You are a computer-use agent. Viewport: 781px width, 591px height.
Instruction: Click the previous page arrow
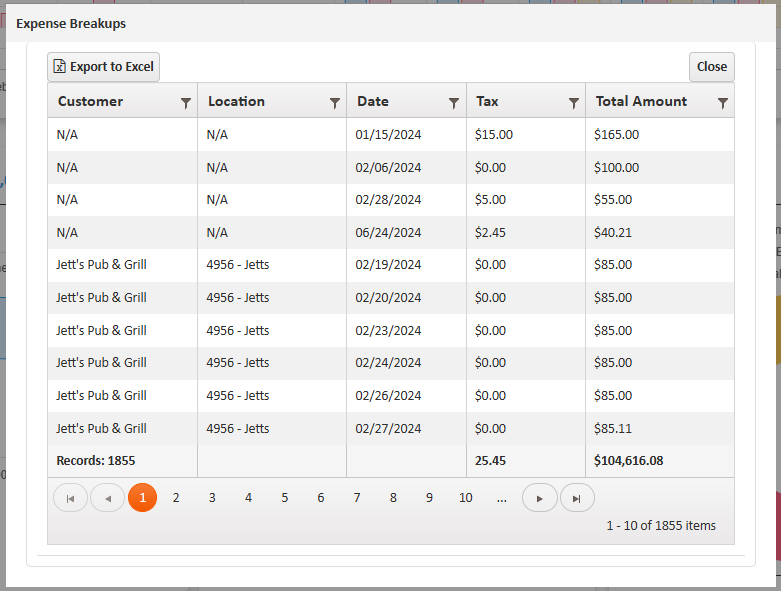107,498
